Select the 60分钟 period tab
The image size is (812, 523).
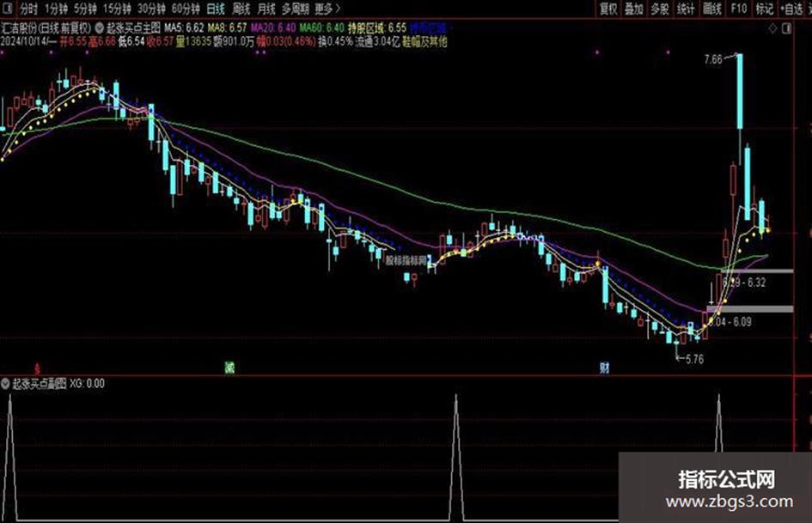click(186, 9)
